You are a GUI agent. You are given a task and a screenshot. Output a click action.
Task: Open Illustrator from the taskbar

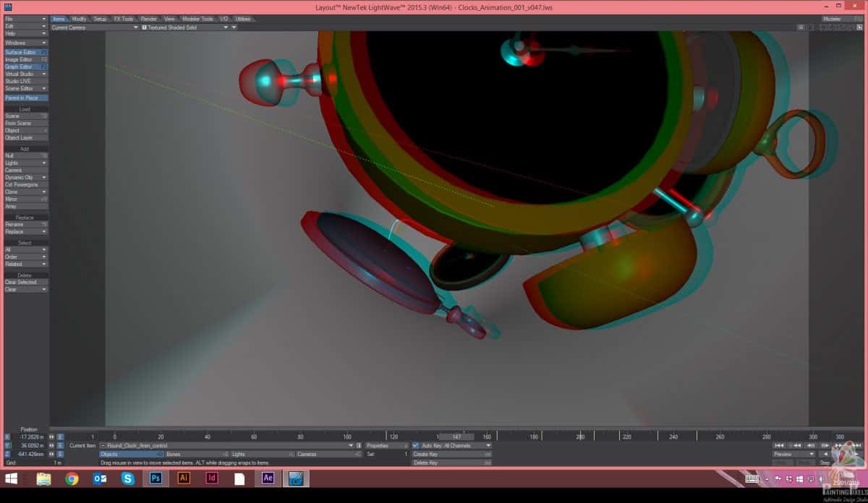coord(184,478)
